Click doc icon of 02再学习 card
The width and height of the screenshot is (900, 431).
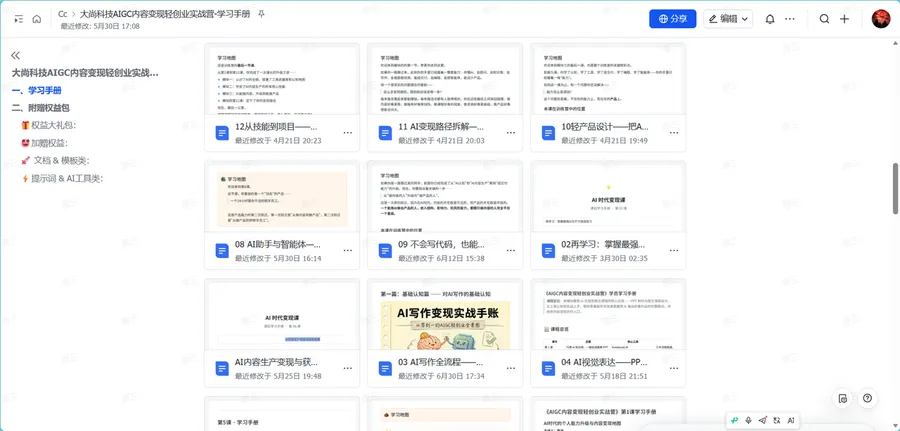[548, 250]
